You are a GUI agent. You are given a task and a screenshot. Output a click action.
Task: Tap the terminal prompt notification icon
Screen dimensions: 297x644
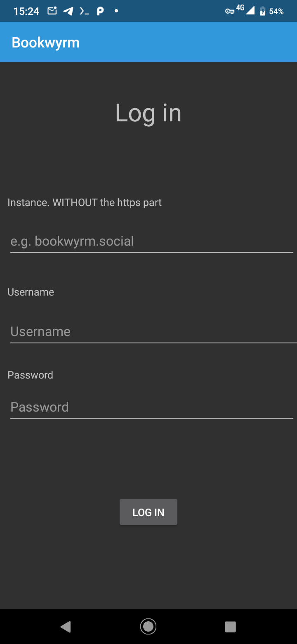pos(84,12)
